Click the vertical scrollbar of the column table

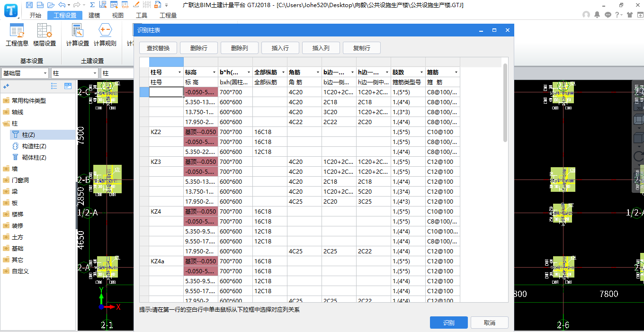[505, 102]
